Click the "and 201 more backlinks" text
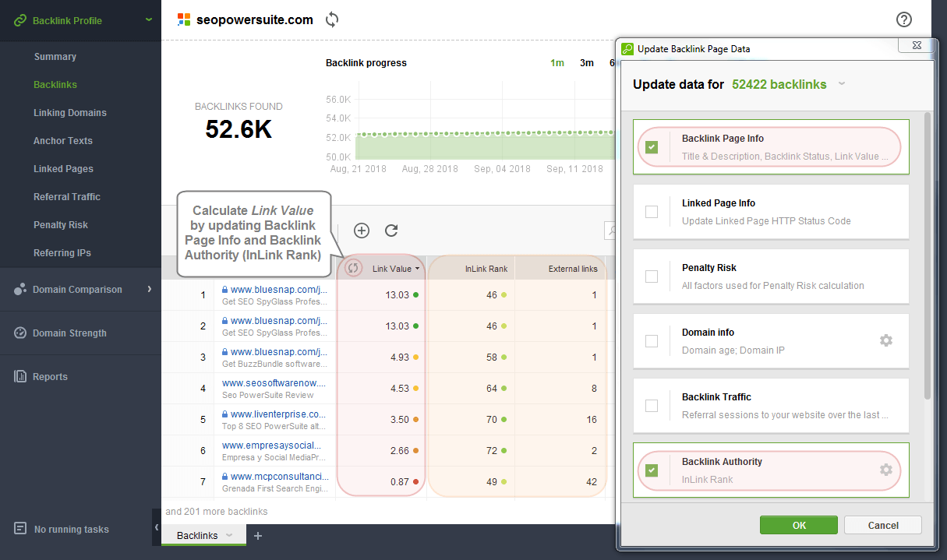The image size is (947, 560). coord(217,512)
